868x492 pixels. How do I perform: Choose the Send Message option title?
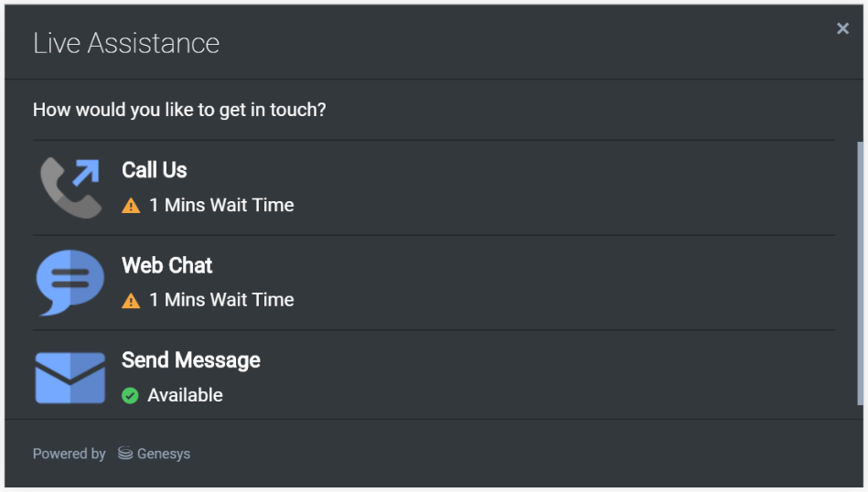click(x=191, y=360)
